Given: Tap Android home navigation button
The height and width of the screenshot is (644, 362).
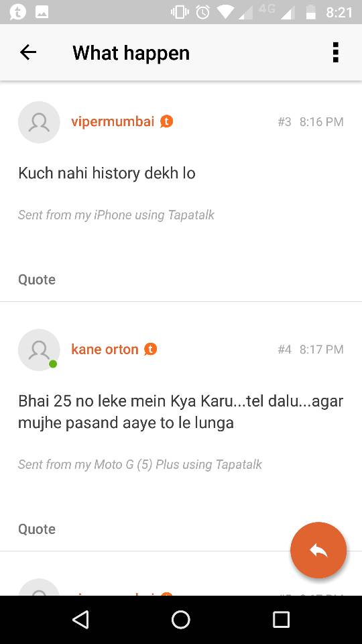Looking at the screenshot, I should click(180, 619).
